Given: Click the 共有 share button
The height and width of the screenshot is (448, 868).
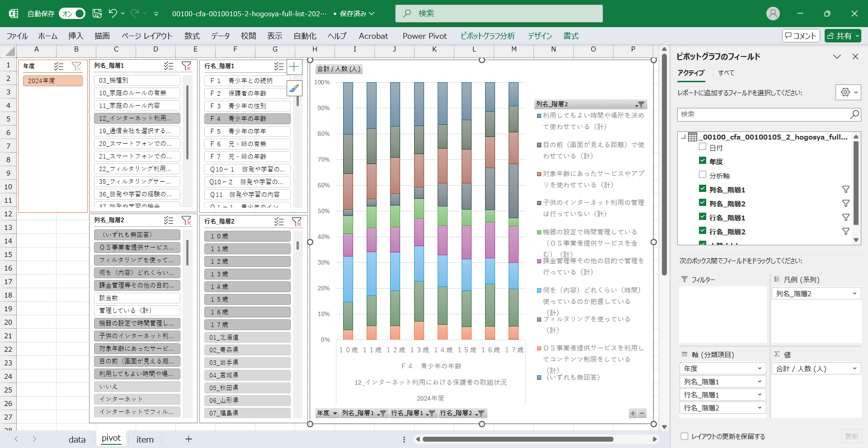Looking at the screenshot, I should tap(843, 36).
